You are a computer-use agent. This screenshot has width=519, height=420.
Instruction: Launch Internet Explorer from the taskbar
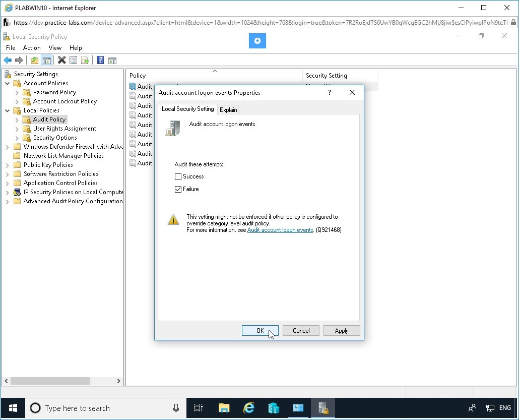click(248, 408)
